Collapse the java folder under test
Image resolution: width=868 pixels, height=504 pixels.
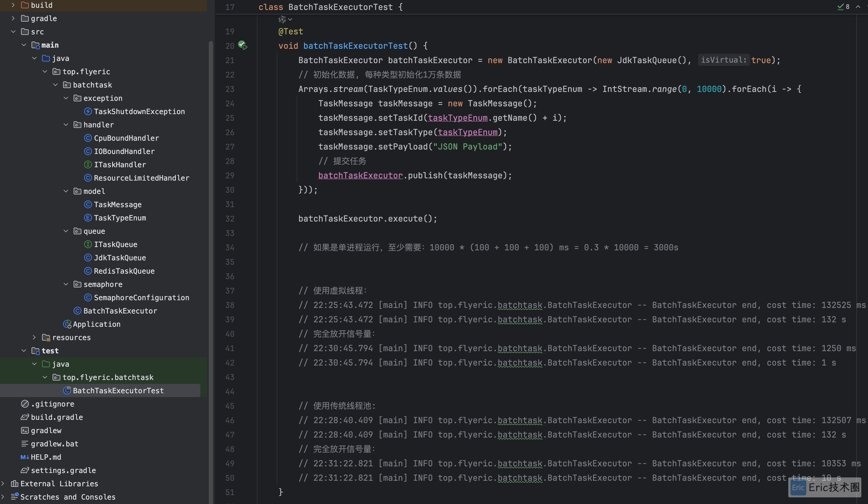tap(34, 364)
